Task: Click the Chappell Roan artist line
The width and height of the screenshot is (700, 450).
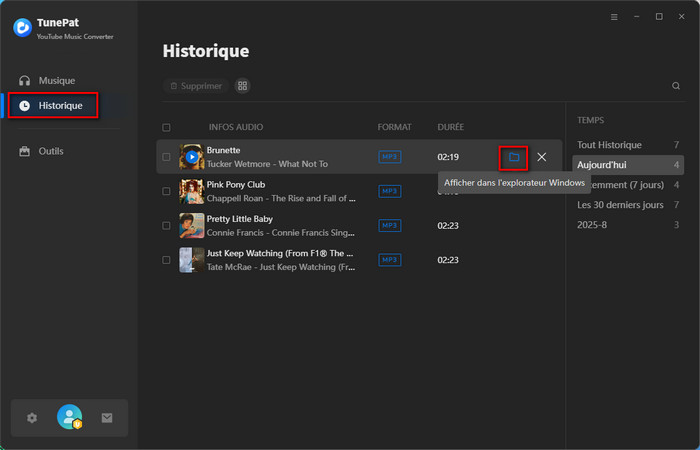Action: 281,199
